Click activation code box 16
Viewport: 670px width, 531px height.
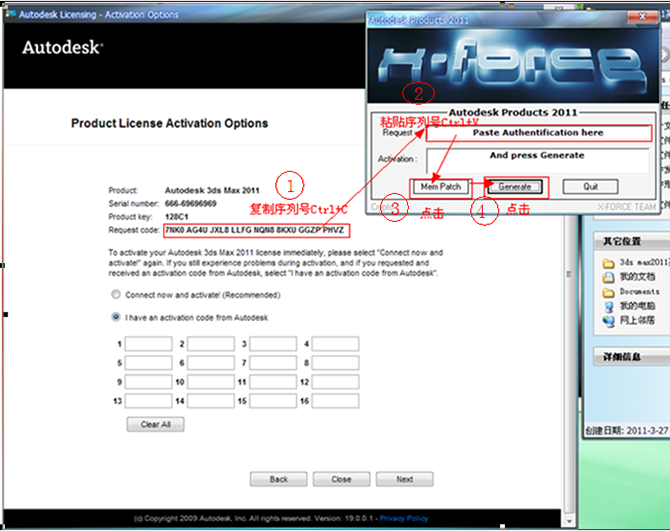click(335, 401)
